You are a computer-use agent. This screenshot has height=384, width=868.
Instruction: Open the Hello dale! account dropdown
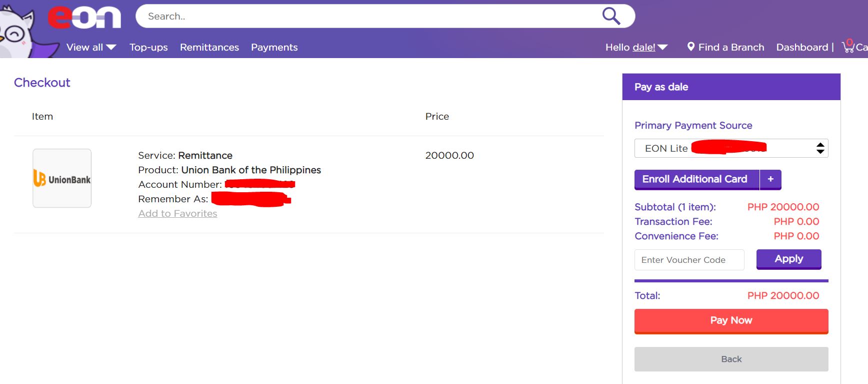(x=636, y=47)
